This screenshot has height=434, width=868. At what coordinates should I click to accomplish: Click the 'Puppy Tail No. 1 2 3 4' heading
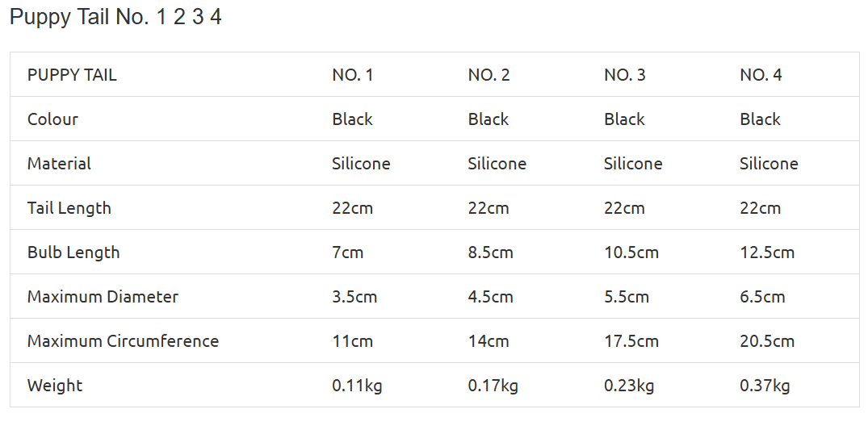(x=115, y=18)
